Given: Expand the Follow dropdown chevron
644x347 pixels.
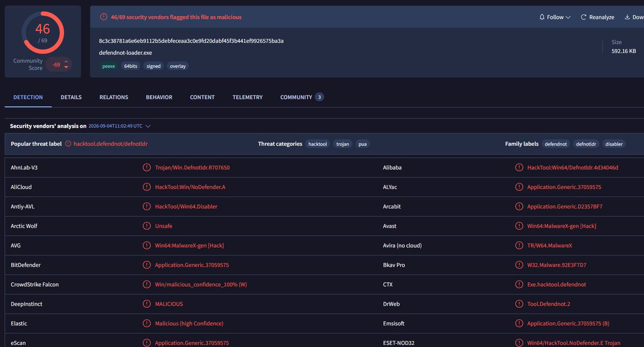Looking at the screenshot, I should (568, 18).
